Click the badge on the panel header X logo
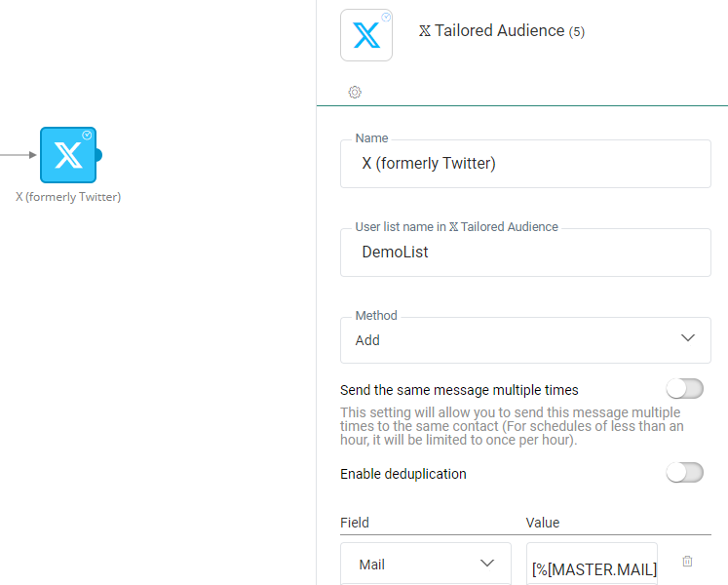The image size is (728, 585). (x=386, y=17)
